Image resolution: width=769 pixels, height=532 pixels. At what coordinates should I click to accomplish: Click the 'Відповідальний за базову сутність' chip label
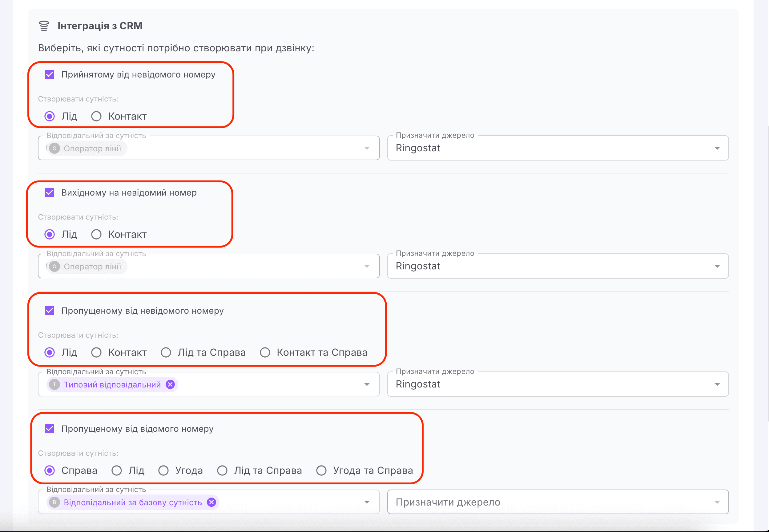pos(133,502)
